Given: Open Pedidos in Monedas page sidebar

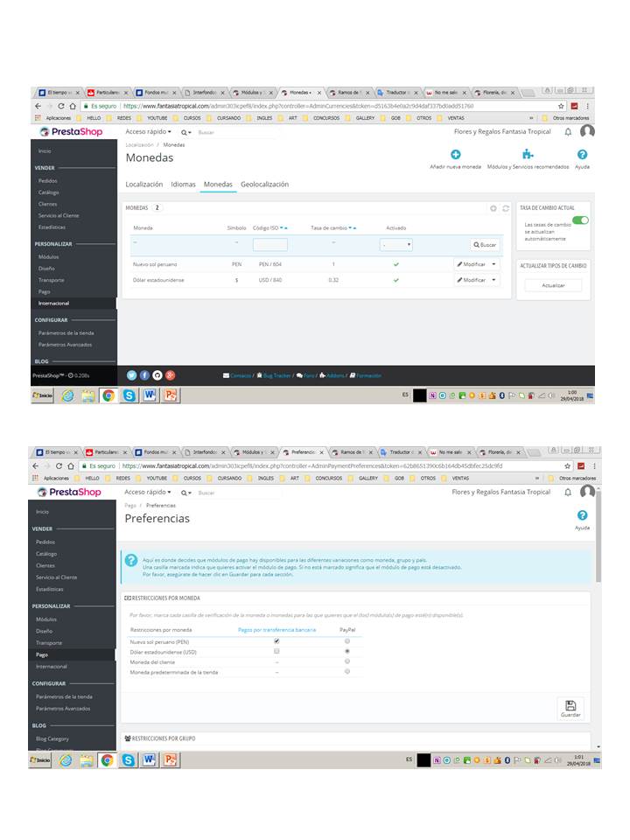Looking at the screenshot, I should pyautogui.click(x=47, y=181).
